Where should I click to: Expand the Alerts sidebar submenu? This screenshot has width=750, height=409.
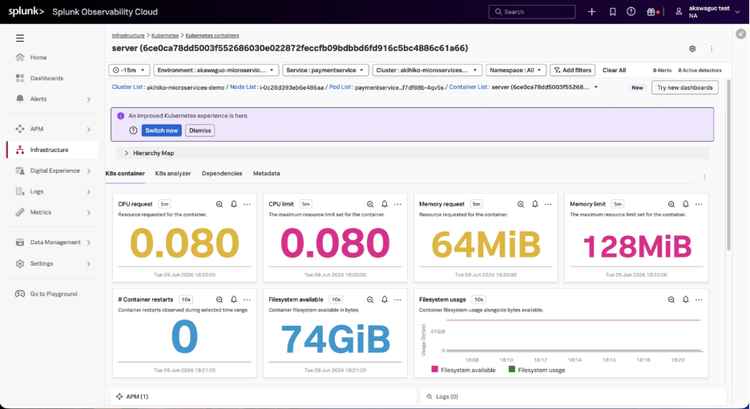pos(88,99)
